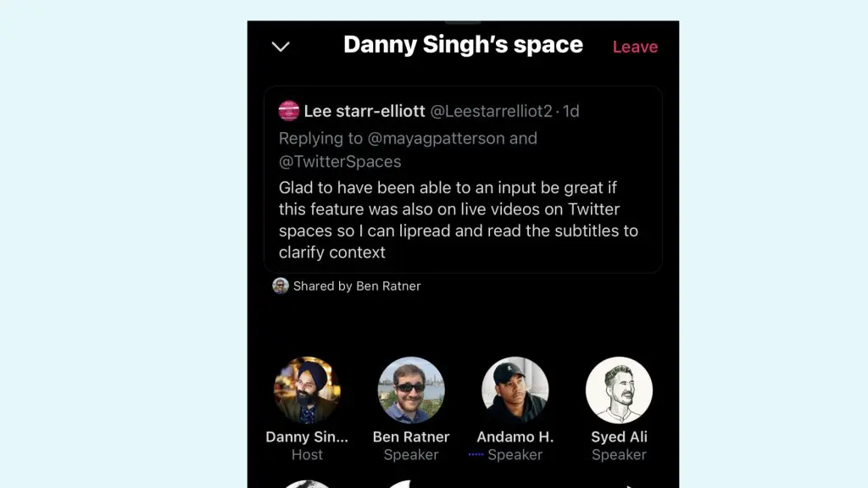Image resolution: width=868 pixels, height=488 pixels.
Task: Collapse the space with the down chevron
Action: tap(281, 47)
